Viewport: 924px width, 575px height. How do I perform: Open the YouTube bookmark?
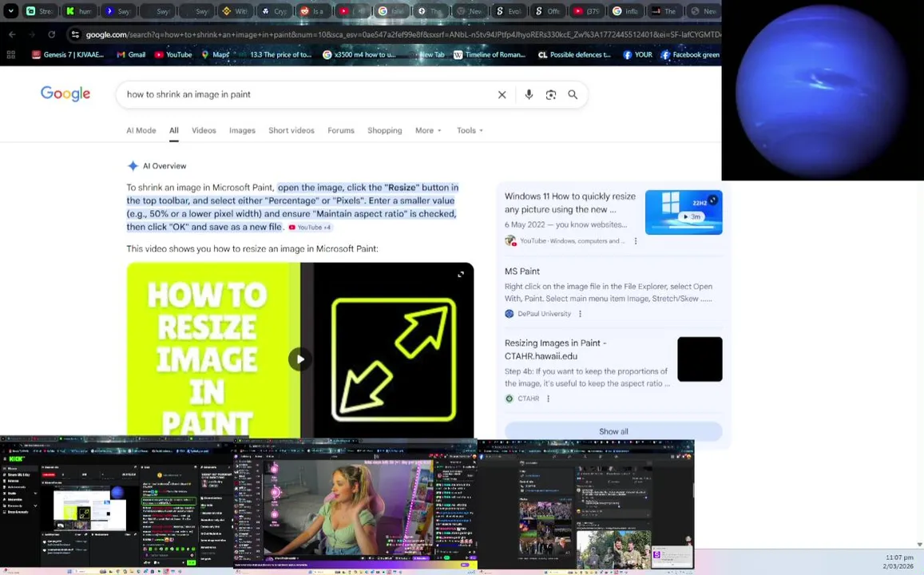pos(173,55)
